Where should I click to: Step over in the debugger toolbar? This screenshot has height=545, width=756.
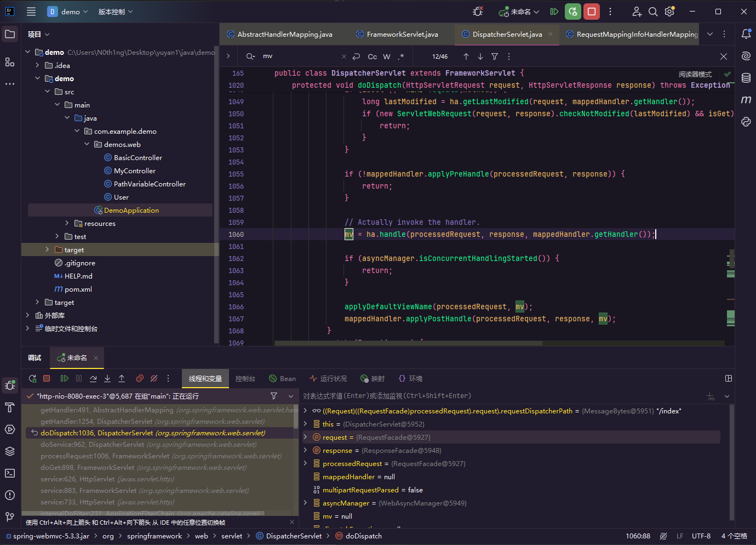93,378
